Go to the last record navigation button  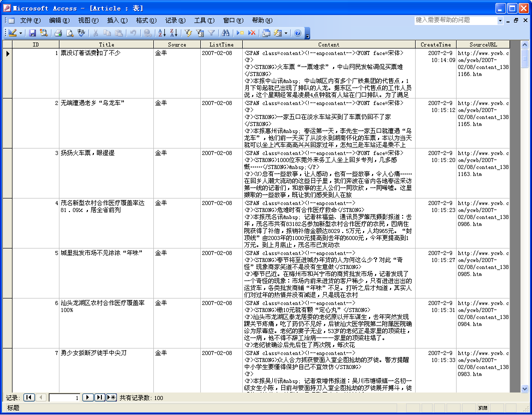[100, 397]
